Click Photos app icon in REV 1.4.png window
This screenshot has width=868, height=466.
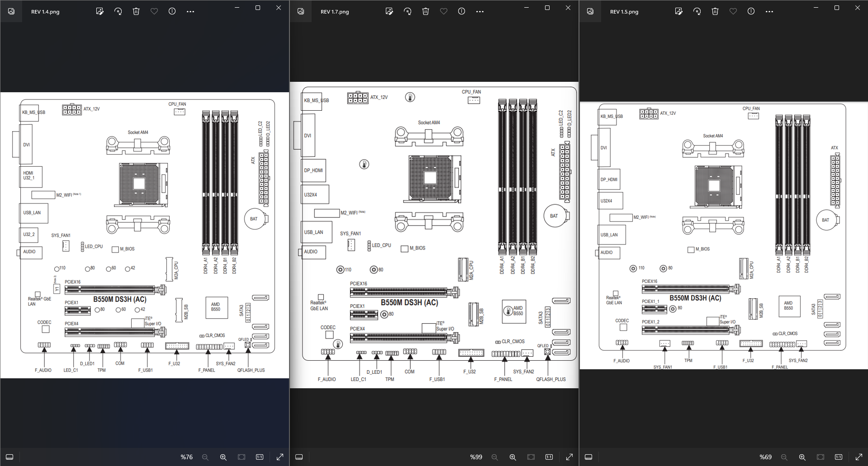(11, 11)
